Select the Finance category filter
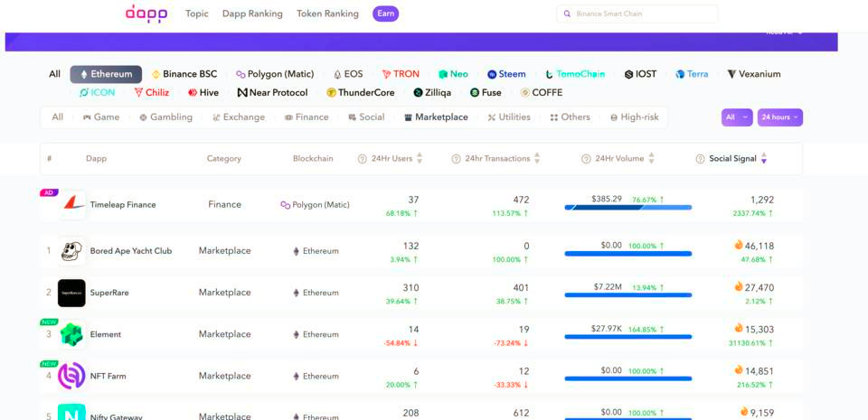 [307, 117]
